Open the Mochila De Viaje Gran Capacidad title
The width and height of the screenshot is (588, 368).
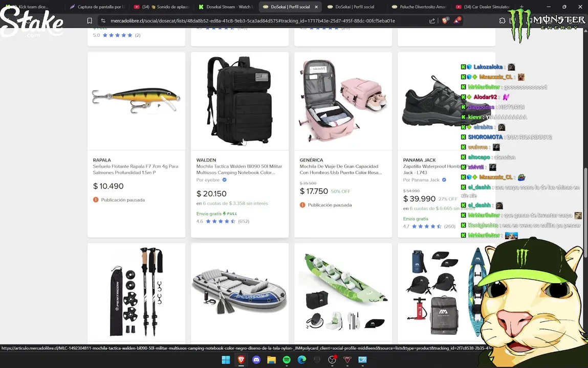(340, 169)
